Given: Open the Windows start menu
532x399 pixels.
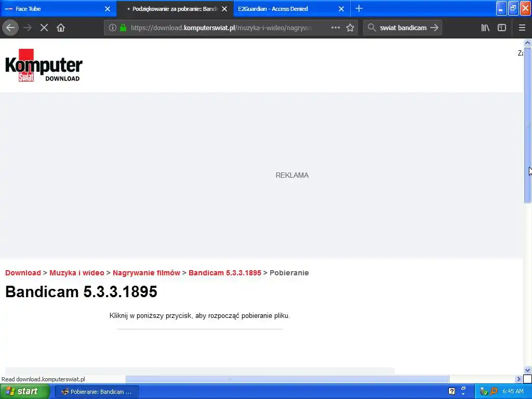Looking at the screenshot, I should tap(25, 392).
